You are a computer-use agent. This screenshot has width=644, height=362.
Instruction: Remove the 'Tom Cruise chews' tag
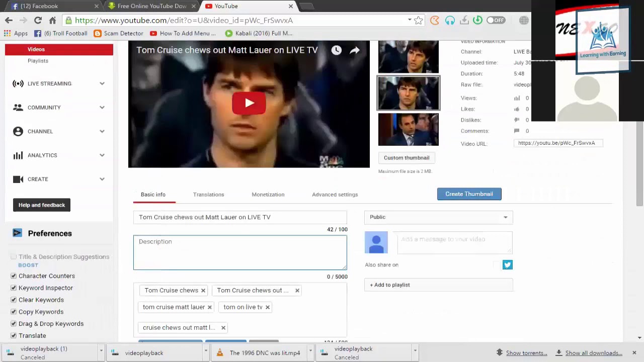[203, 291]
